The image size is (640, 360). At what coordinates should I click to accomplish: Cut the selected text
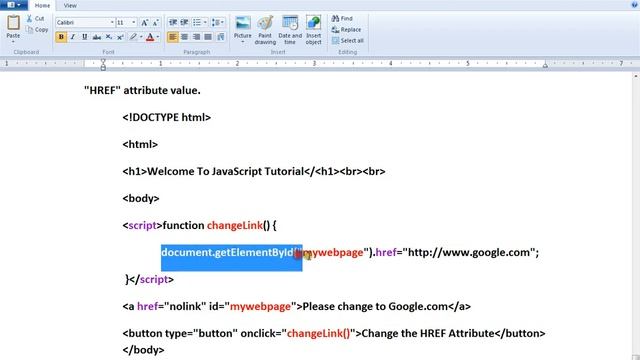coord(36,18)
